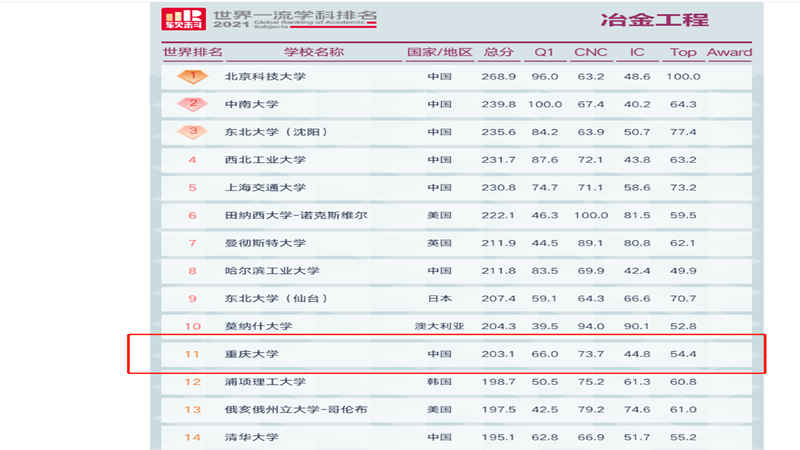Click the 冶金工程 subject title

[655, 20]
